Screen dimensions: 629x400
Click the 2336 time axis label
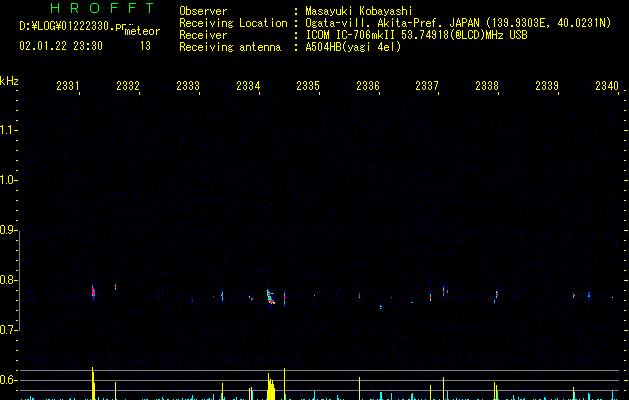pyautogui.click(x=367, y=86)
